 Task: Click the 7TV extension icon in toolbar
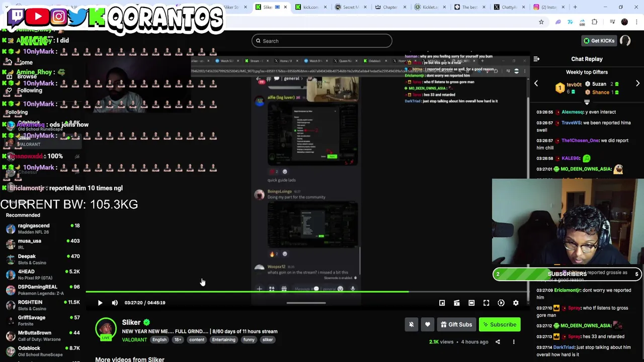(x=570, y=22)
